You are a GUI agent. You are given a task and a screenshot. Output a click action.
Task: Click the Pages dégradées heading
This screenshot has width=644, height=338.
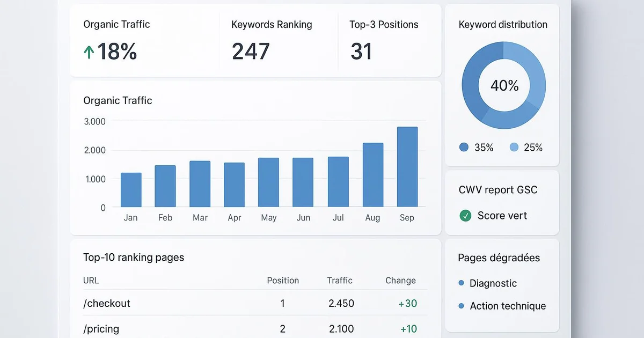click(x=499, y=258)
